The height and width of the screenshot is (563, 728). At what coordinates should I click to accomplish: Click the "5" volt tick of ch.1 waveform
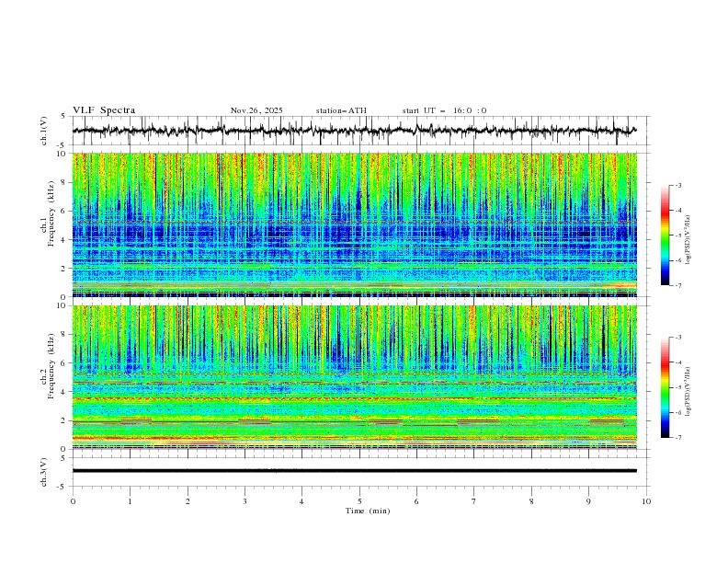[x=63, y=116]
